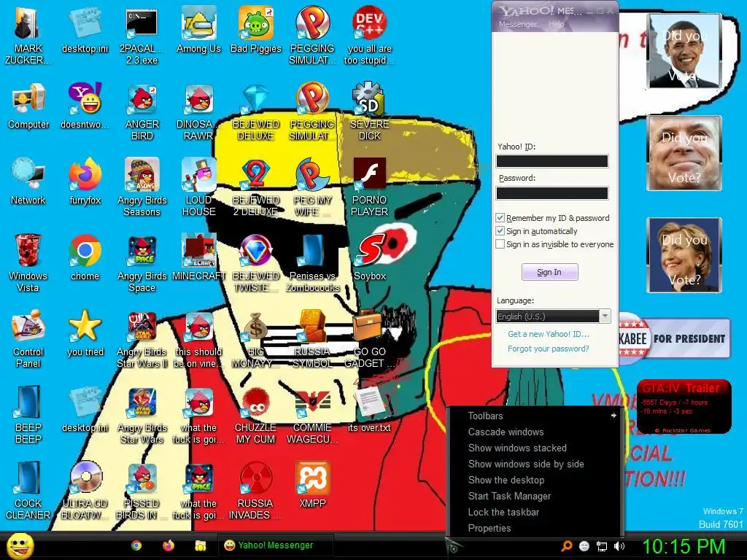Choose Start Task Manager
This screenshot has height=560, width=747.
pos(509,496)
